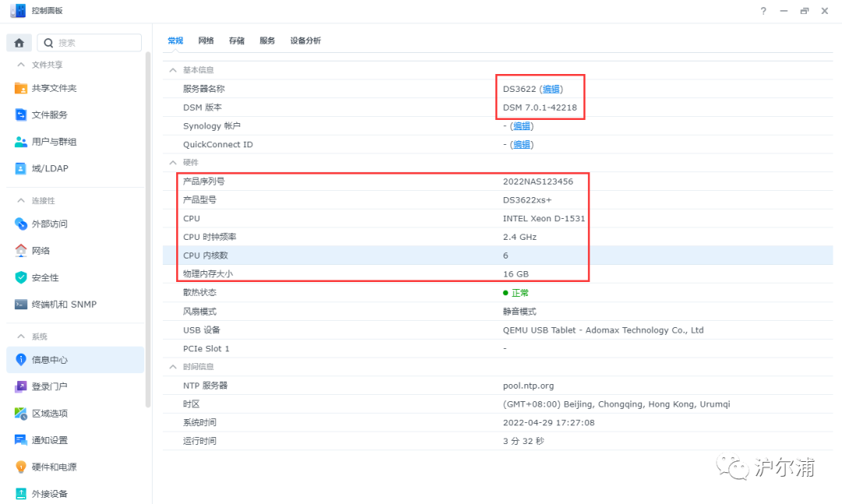
Task: Select 信息中心 in sidebar
Action: (x=53, y=359)
